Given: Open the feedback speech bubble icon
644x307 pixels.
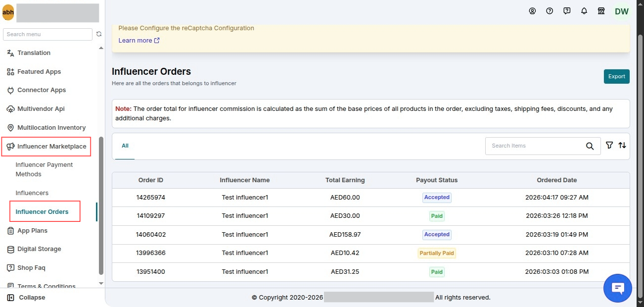Looking at the screenshot, I should click(x=567, y=11).
